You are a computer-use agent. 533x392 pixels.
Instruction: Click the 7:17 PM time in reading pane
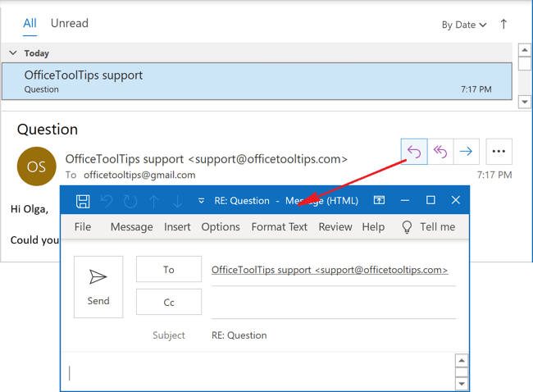coord(494,175)
